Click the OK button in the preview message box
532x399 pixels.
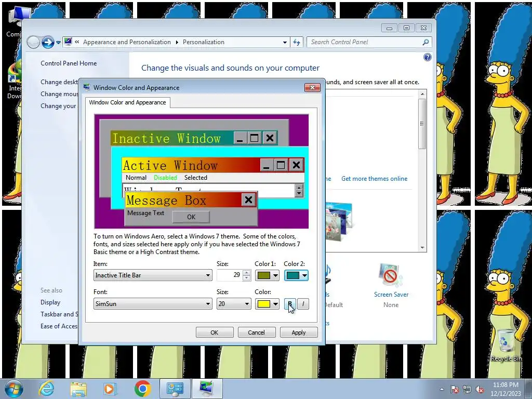point(191,217)
